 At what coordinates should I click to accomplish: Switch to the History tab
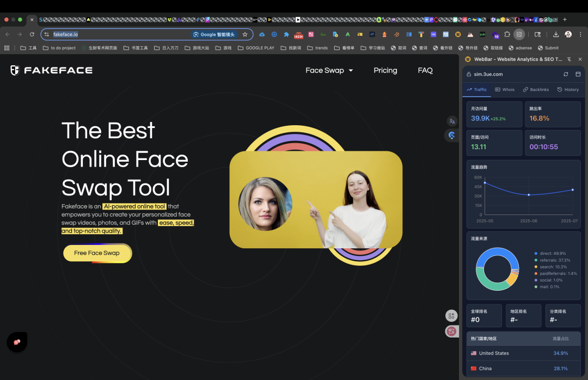click(568, 90)
